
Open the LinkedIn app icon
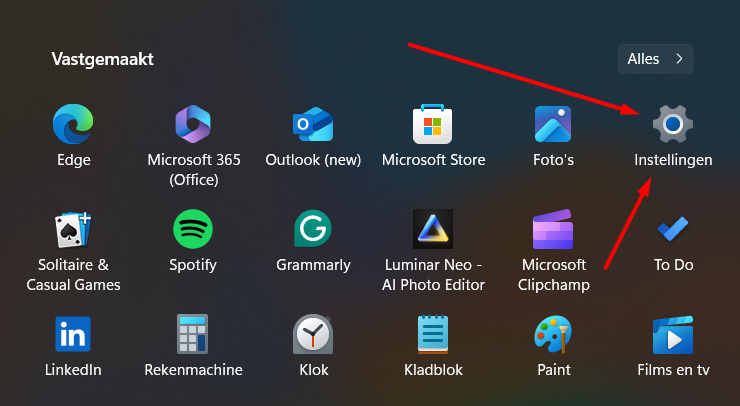click(73, 334)
